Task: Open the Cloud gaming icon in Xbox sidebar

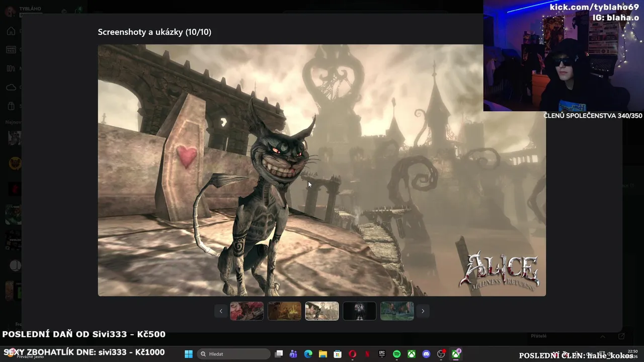Action: (x=11, y=87)
